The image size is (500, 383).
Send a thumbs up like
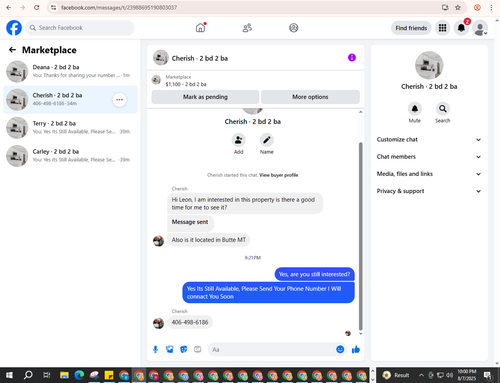tap(356, 349)
